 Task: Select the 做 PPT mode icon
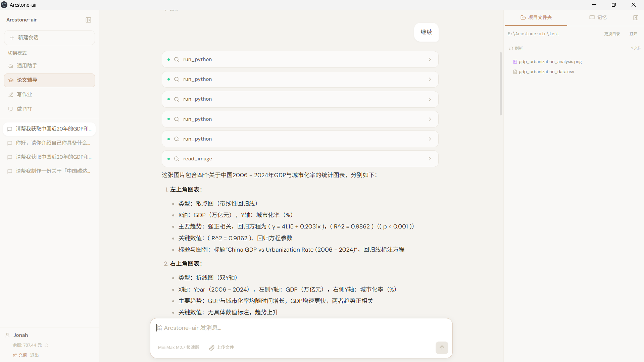click(10, 109)
